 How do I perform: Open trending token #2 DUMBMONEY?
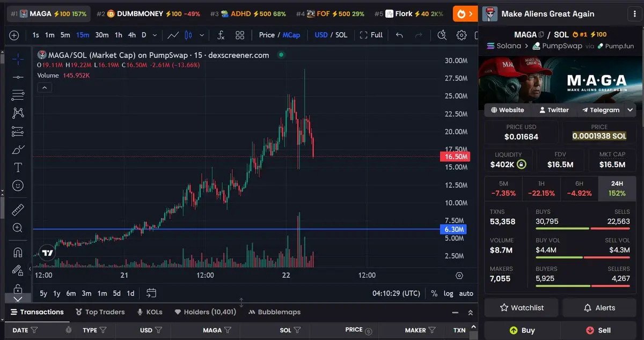tap(148, 13)
